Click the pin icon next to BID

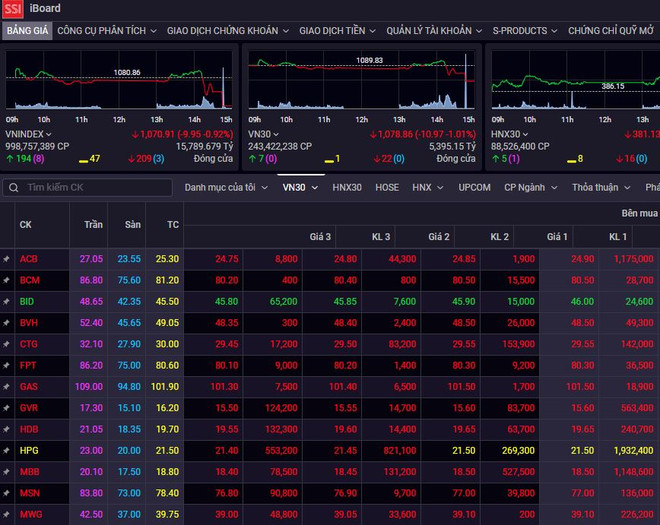point(7,301)
